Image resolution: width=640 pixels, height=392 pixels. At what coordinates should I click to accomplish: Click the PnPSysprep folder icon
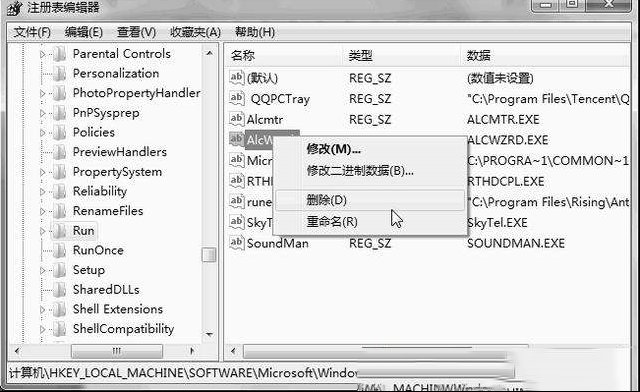[x=60, y=113]
